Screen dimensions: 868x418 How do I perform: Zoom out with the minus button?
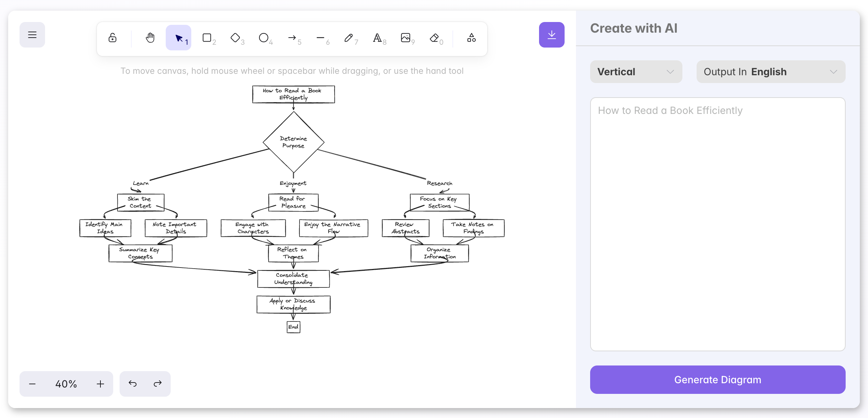coord(32,384)
